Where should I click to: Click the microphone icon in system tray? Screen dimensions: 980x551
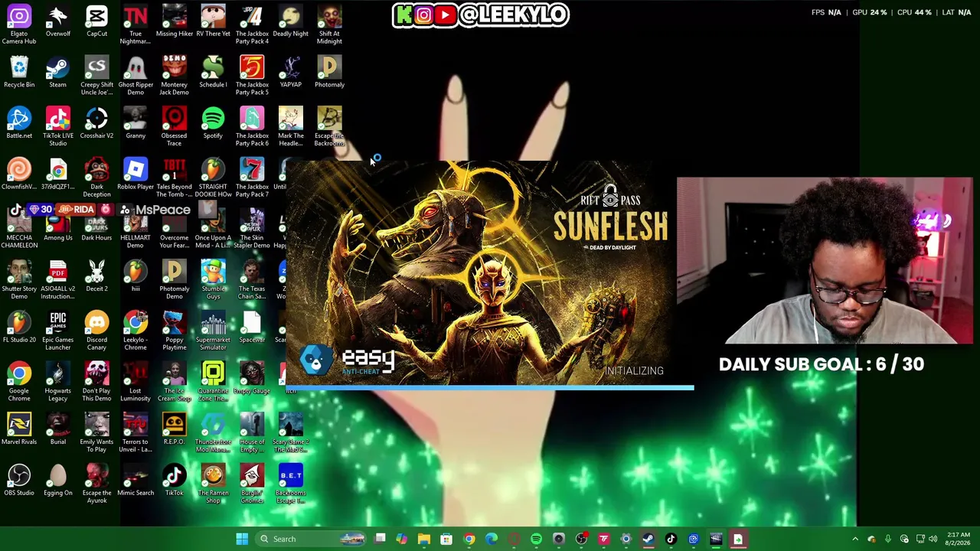tap(888, 539)
